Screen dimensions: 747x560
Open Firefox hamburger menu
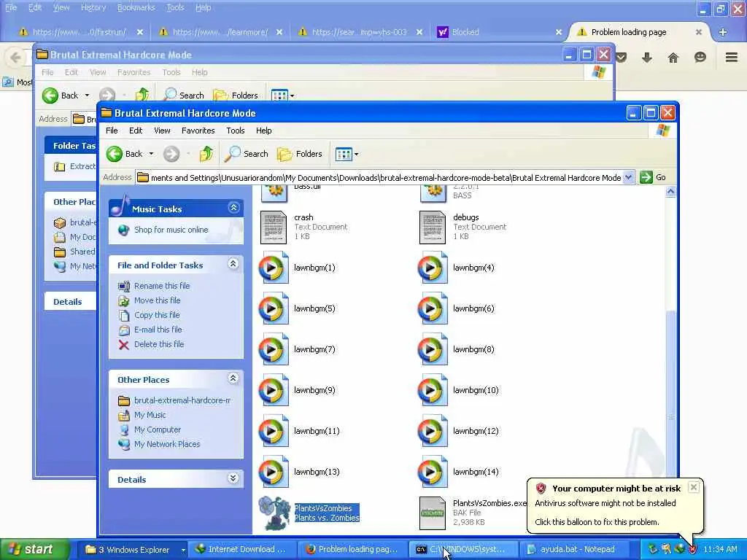tap(732, 58)
